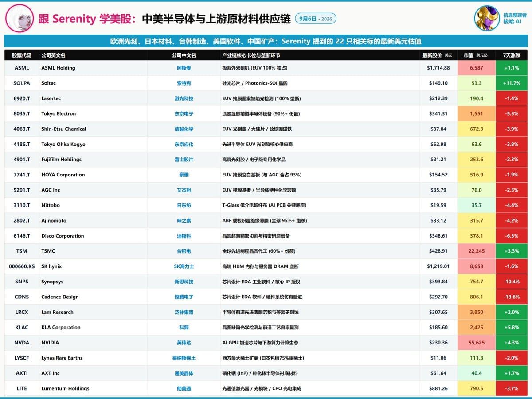The image size is (532, 399).
Task: Click the T-Glass 低介电玻纤布 description
Action: coord(264,205)
